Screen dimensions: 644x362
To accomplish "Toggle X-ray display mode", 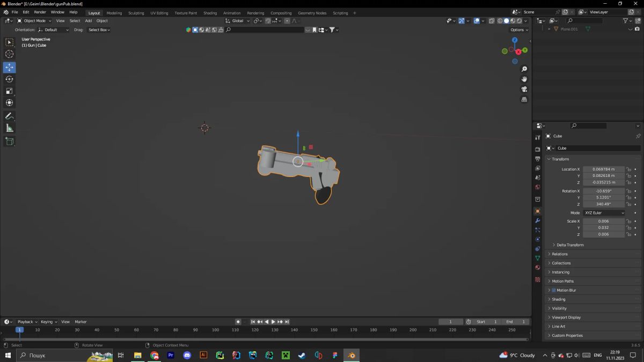I will coord(491,21).
